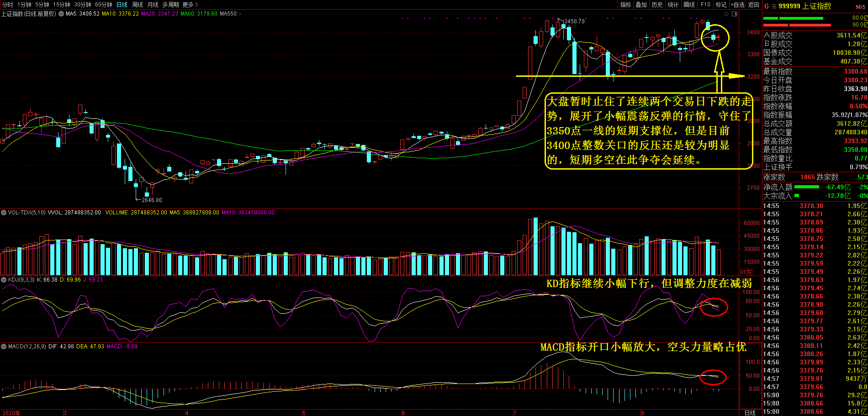Click the 净流入额 green bar

(807, 187)
